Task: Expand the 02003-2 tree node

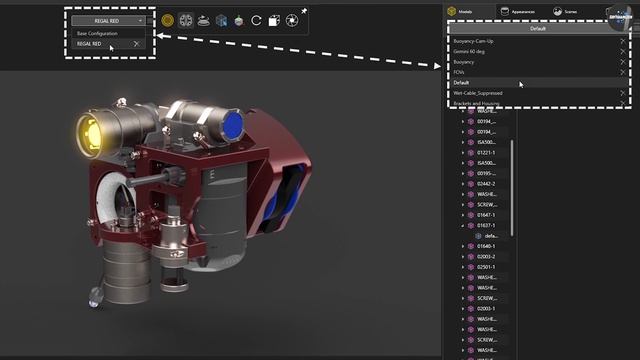Action: (x=463, y=257)
